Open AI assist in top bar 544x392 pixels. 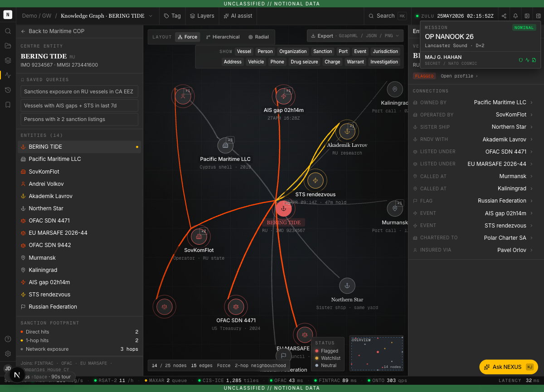point(238,16)
